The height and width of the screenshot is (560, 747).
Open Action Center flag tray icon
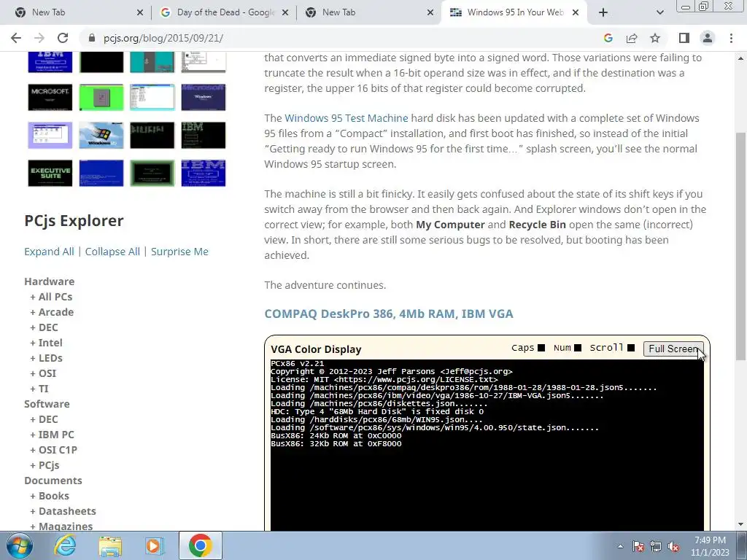[638, 547]
